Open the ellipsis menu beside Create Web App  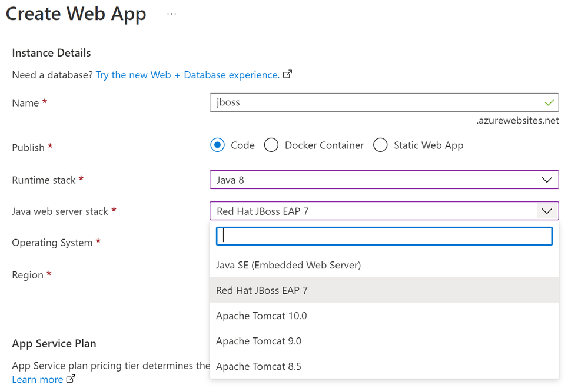[171, 14]
